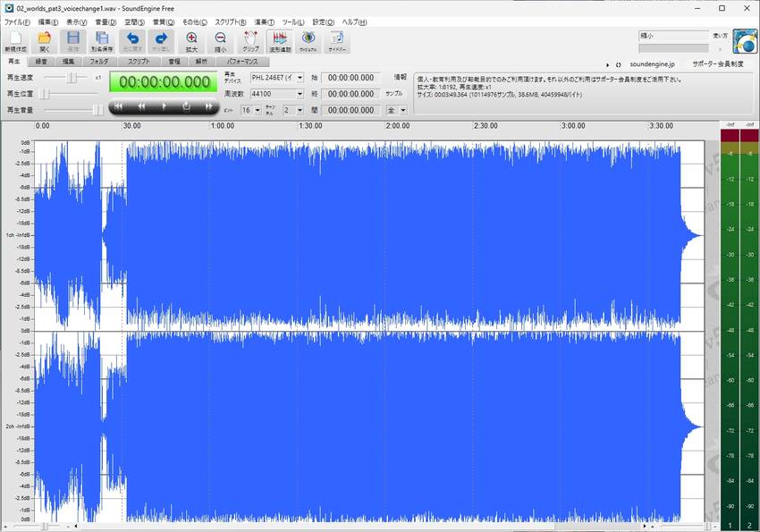Switch to the 編集 tab
760x532 pixels.
[68, 62]
